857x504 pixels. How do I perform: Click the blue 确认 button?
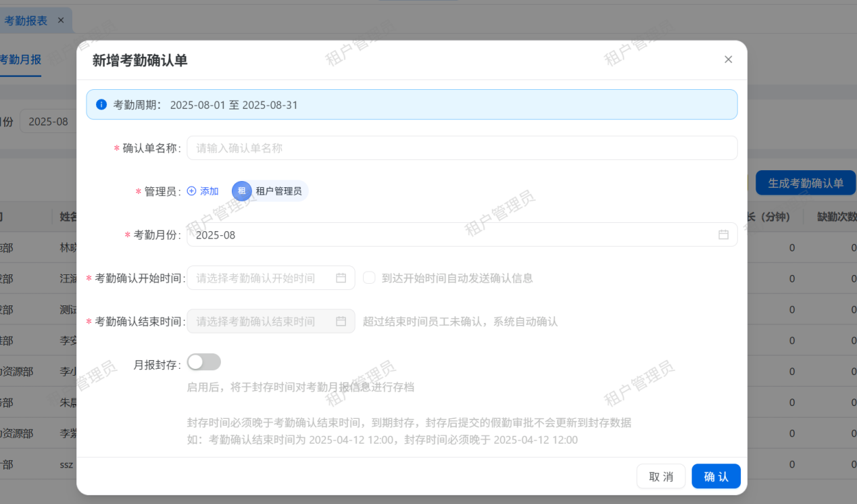pyautogui.click(x=716, y=476)
